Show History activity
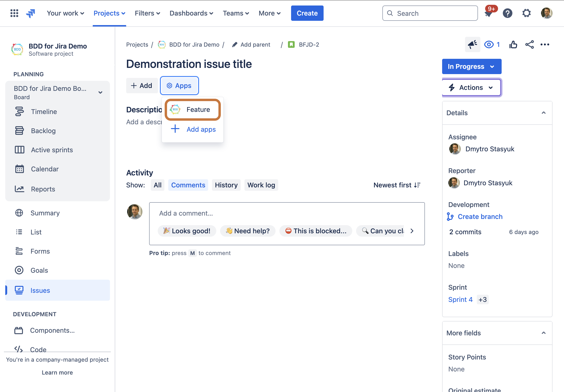The image size is (564, 392). coord(226,185)
